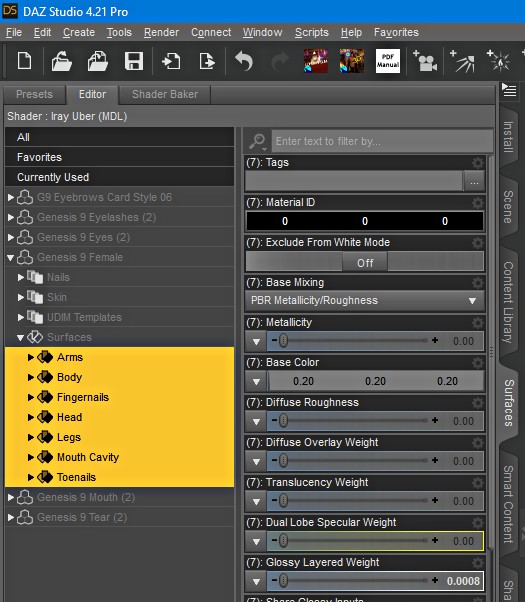This screenshot has height=602, width=525.
Task: Click the Create New Spotlight icon
Action: tap(462, 61)
